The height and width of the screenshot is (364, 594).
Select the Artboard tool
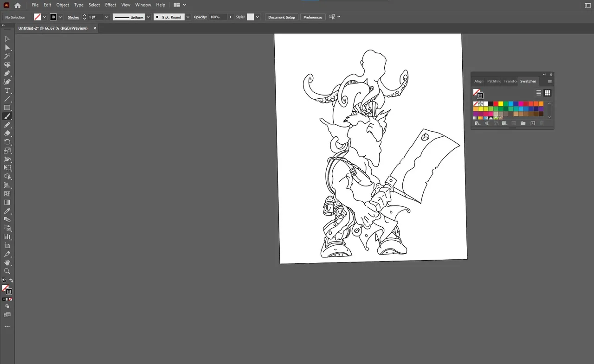coord(7,245)
